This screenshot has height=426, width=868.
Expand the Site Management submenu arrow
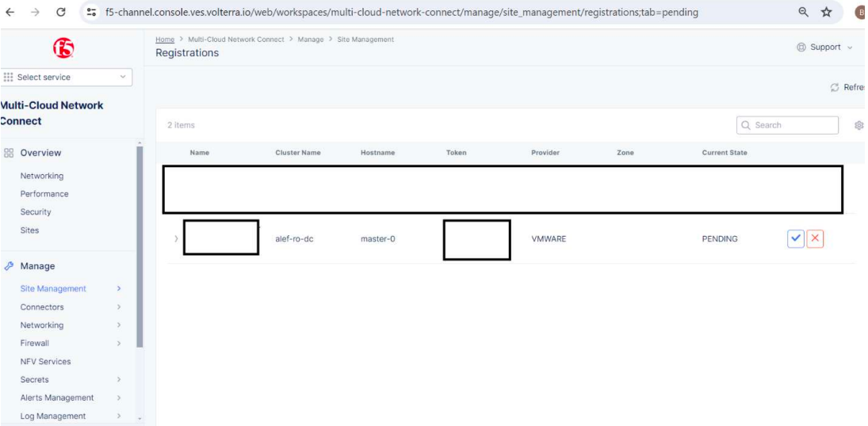click(x=119, y=289)
